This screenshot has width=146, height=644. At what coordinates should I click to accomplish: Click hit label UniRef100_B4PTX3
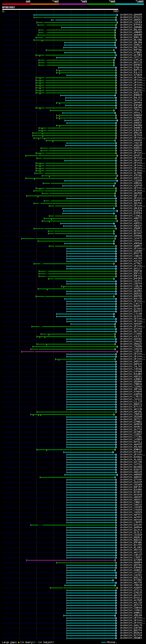[x=131, y=70]
